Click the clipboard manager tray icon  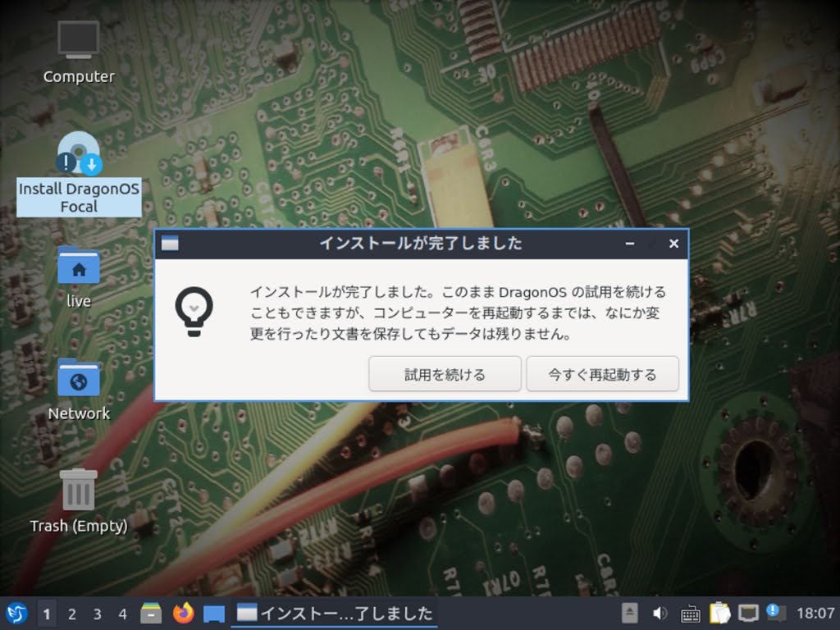click(719, 613)
